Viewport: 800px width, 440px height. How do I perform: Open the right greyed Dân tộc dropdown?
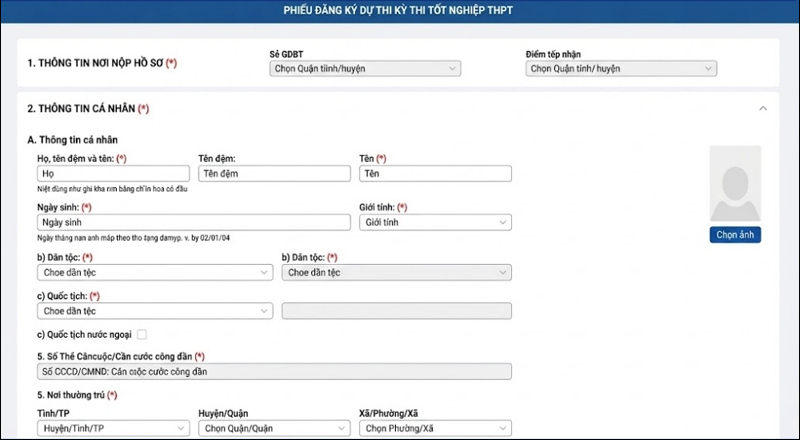(396, 273)
